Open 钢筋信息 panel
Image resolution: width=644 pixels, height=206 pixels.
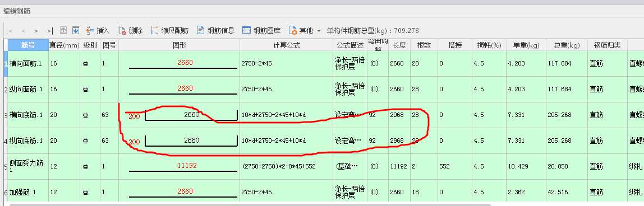pos(215,30)
